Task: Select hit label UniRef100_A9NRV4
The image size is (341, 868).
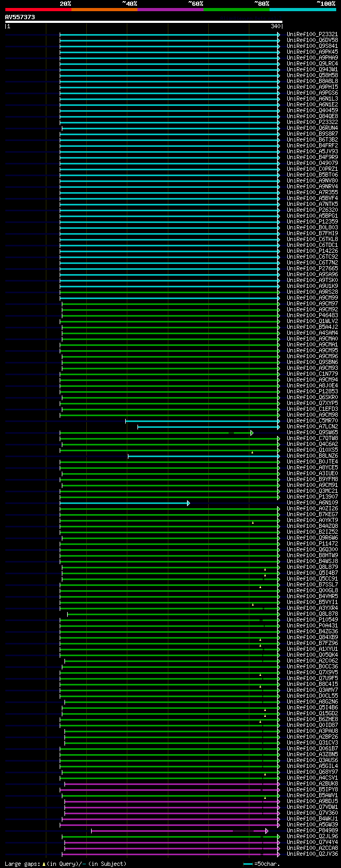Action: tap(312, 187)
